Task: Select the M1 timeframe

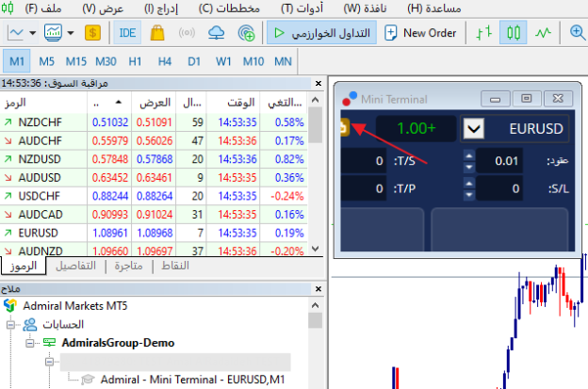Action: 17,61
